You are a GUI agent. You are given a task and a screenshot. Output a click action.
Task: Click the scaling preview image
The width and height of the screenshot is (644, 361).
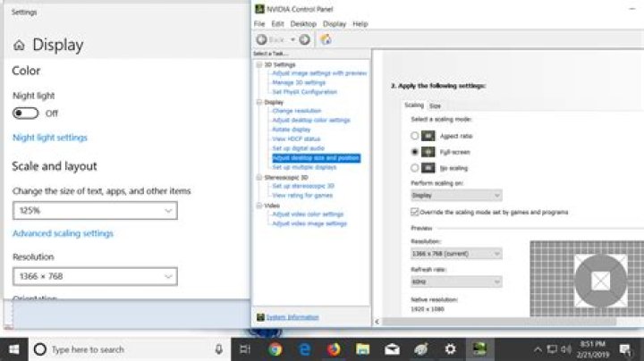pos(587,279)
